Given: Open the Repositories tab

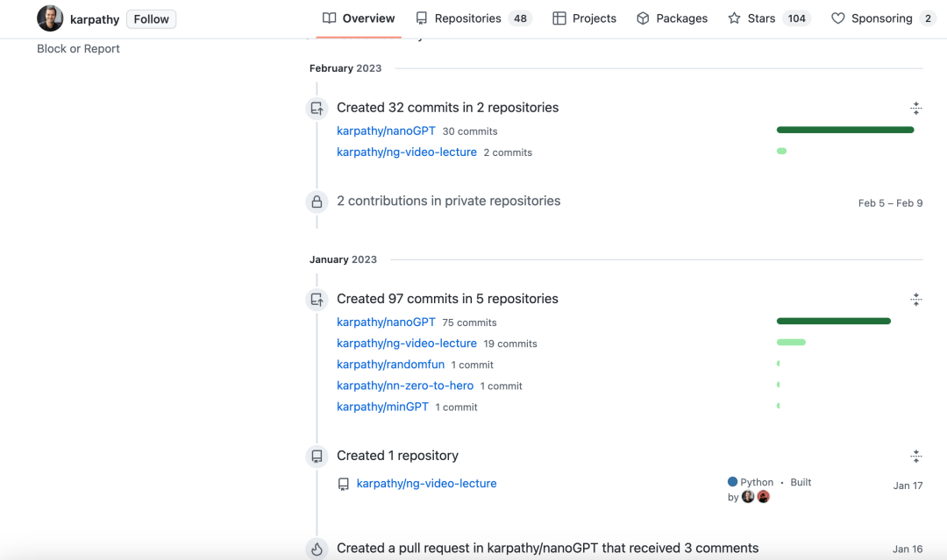Looking at the screenshot, I should [474, 18].
